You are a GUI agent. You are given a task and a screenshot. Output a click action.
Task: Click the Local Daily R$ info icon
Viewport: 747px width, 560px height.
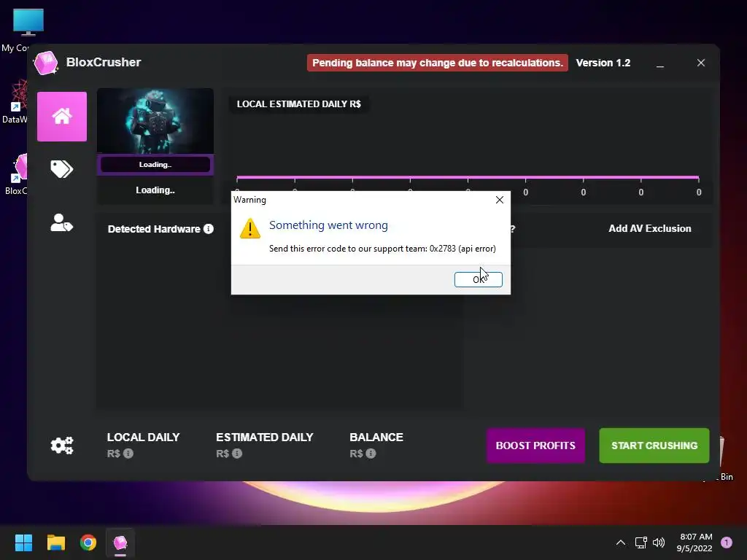[x=128, y=454]
